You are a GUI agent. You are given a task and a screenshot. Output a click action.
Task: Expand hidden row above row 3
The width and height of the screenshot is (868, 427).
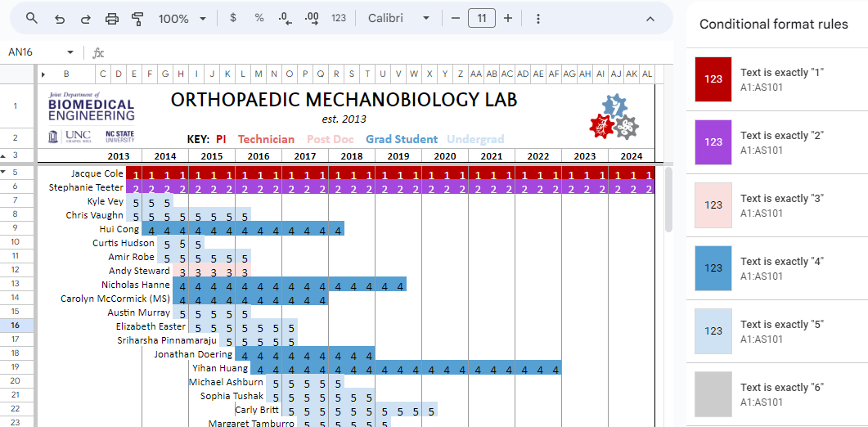(4, 155)
